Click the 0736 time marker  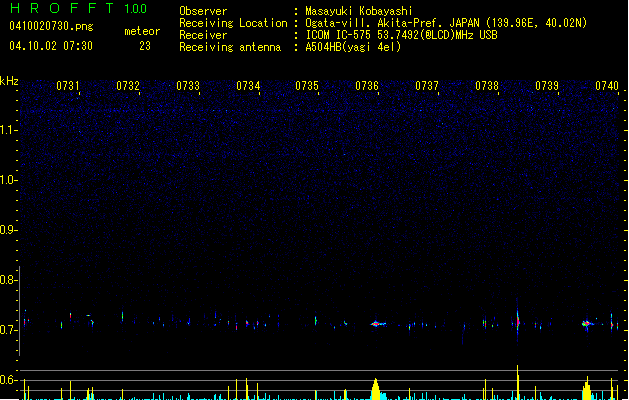(x=367, y=86)
